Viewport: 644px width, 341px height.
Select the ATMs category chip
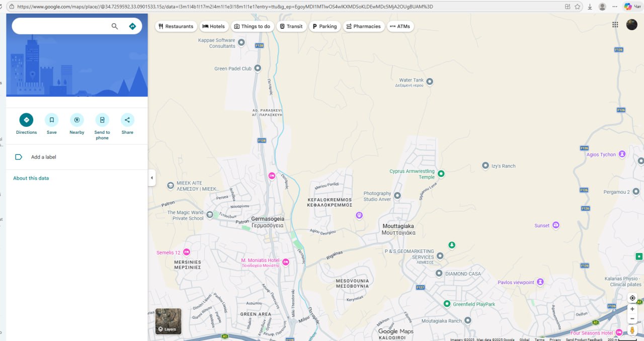point(400,26)
